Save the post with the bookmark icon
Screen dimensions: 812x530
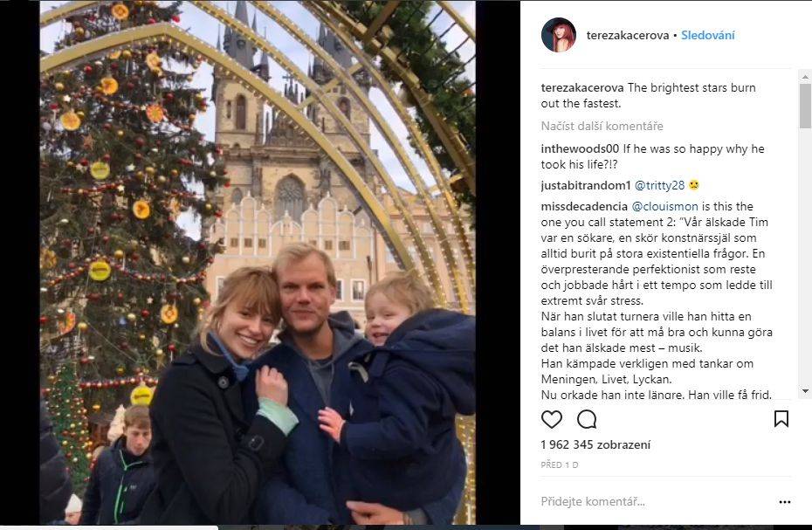tap(781, 419)
